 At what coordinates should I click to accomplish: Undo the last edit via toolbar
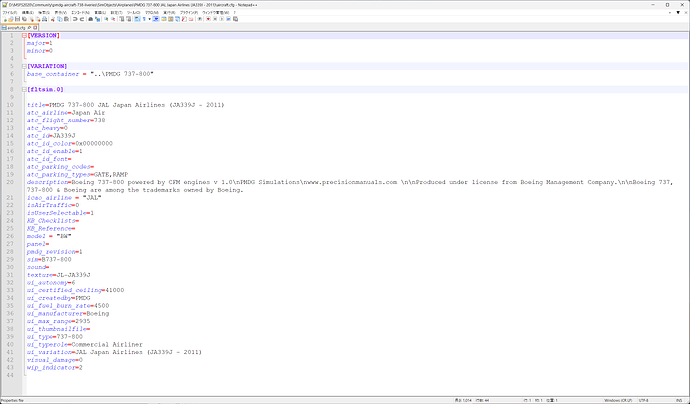pyautogui.click(x=75, y=19)
